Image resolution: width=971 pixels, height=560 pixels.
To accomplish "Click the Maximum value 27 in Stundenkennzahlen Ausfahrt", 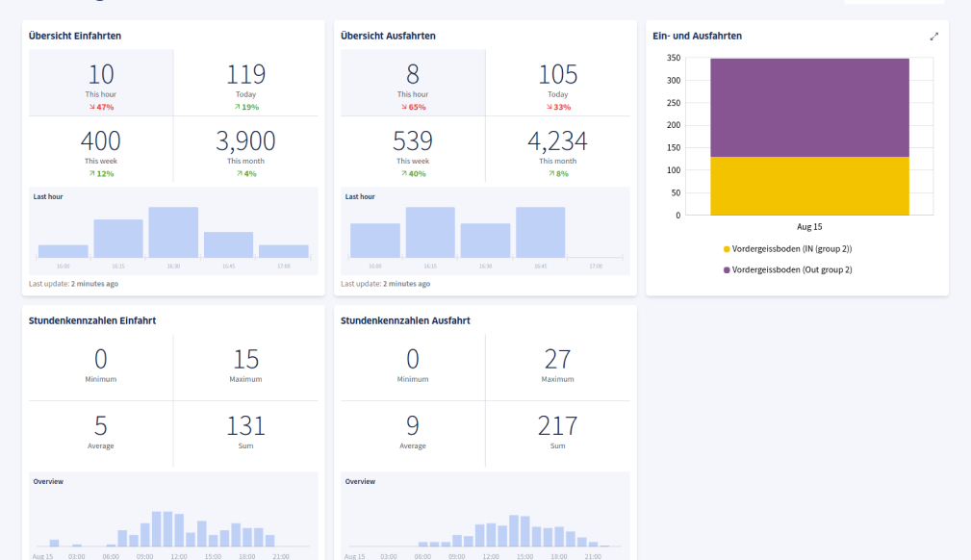I will (558, 360).
